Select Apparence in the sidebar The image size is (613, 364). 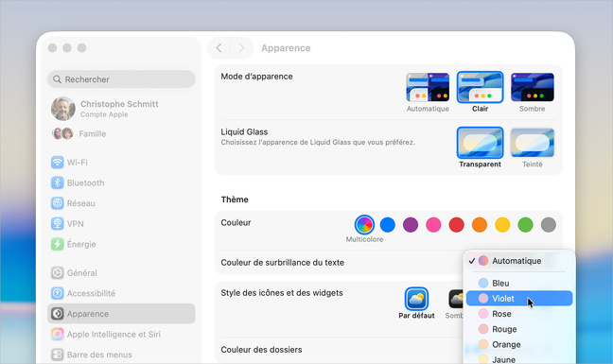121,314
